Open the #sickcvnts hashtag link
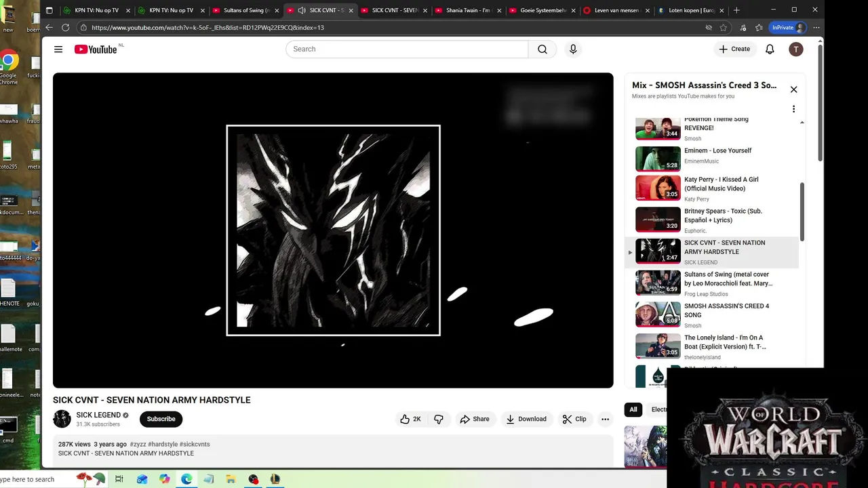 pos(195,445)
